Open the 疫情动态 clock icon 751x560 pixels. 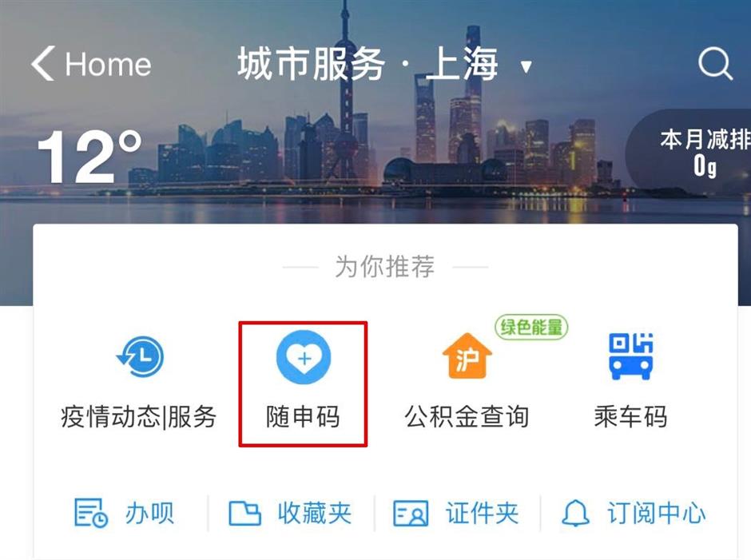click(141, 357)
